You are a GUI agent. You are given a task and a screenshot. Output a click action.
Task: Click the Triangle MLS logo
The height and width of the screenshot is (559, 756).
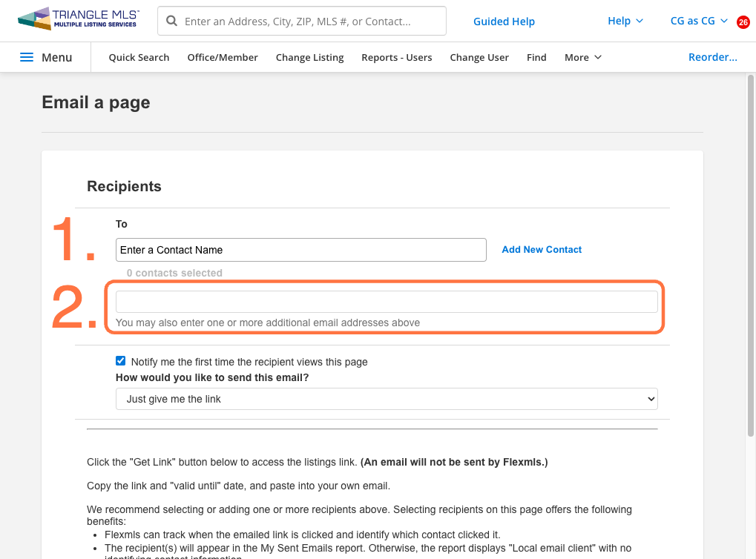tap(78, 19)
